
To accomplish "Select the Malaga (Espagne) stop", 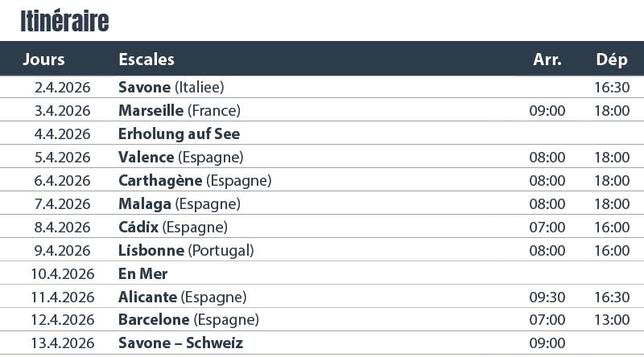I will 179,203.
